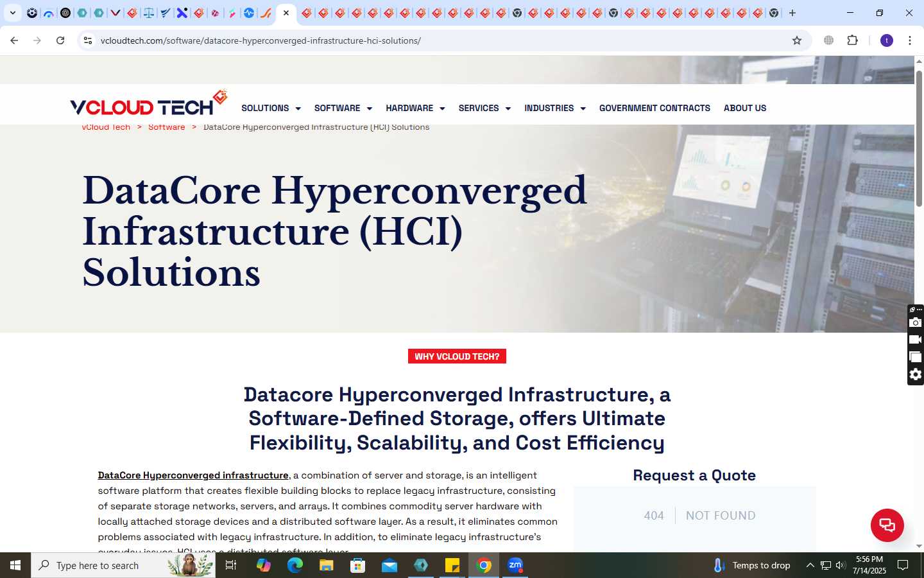Click the WHY VCLOUD TECH? button
Screen dimensions: 924x578
pyautogui.click(x=457, y=356)
